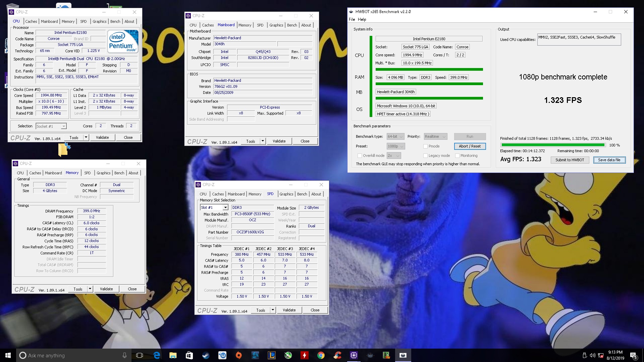Click Validate in CPU-Z SPD window
Screen dimensions: 644x362
click(x=289, y=310)
